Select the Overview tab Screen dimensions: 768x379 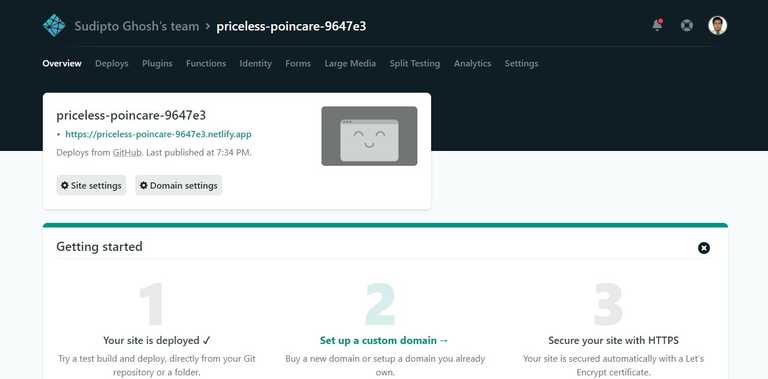[x=62, y=64]
